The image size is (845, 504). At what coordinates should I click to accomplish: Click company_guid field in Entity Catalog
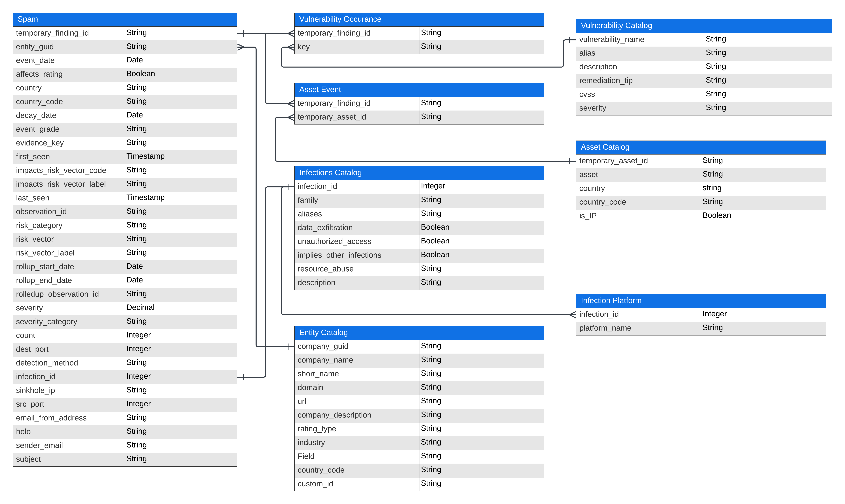323,346
